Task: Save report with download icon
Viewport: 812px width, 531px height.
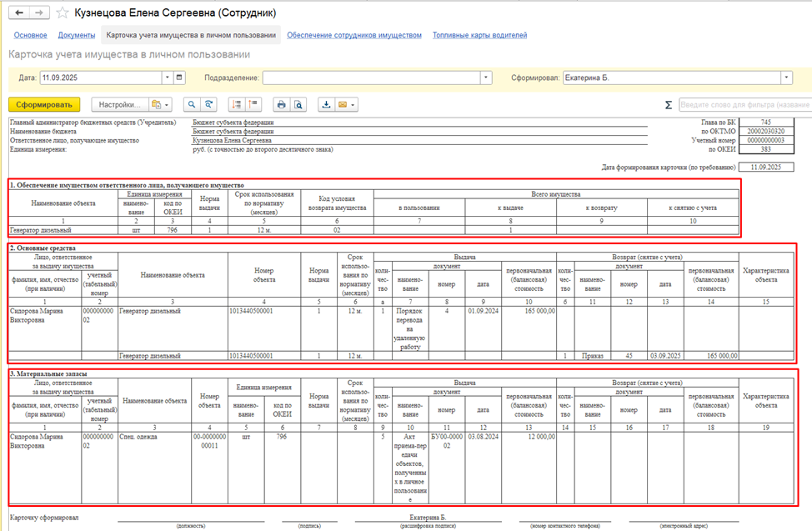Action: (326, 105)
